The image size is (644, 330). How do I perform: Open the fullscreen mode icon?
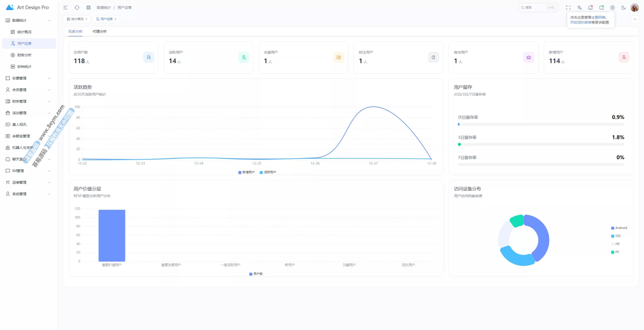tap(568, 8)
